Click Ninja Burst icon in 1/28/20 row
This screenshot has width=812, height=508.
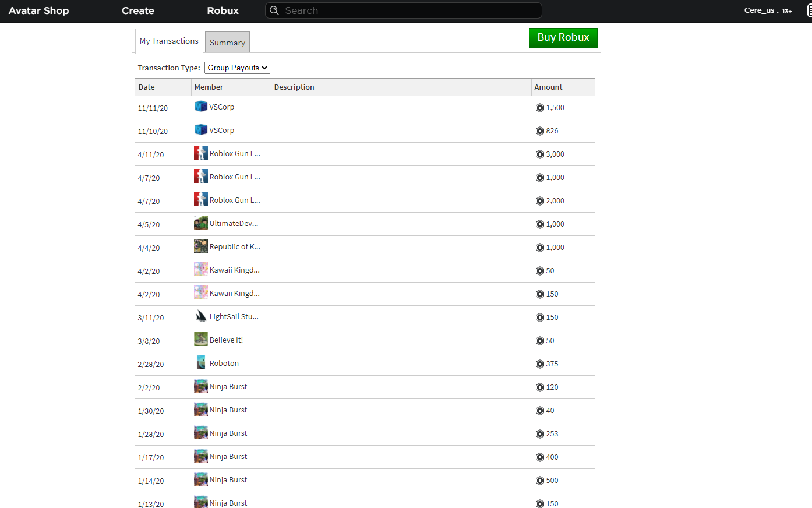[x=201, y=432]
